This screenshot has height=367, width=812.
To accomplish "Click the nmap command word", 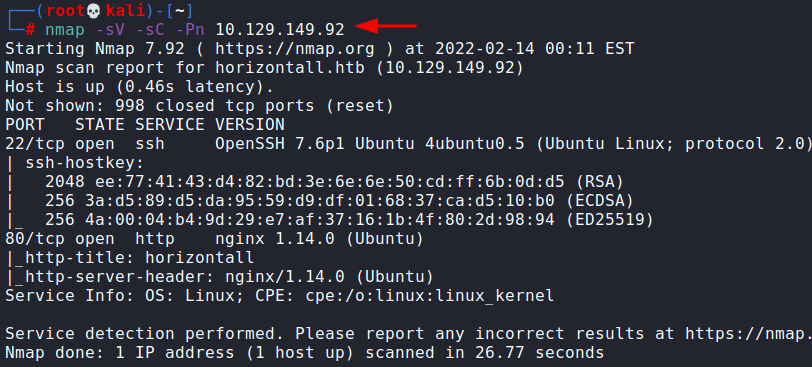I will pos(65,30).
